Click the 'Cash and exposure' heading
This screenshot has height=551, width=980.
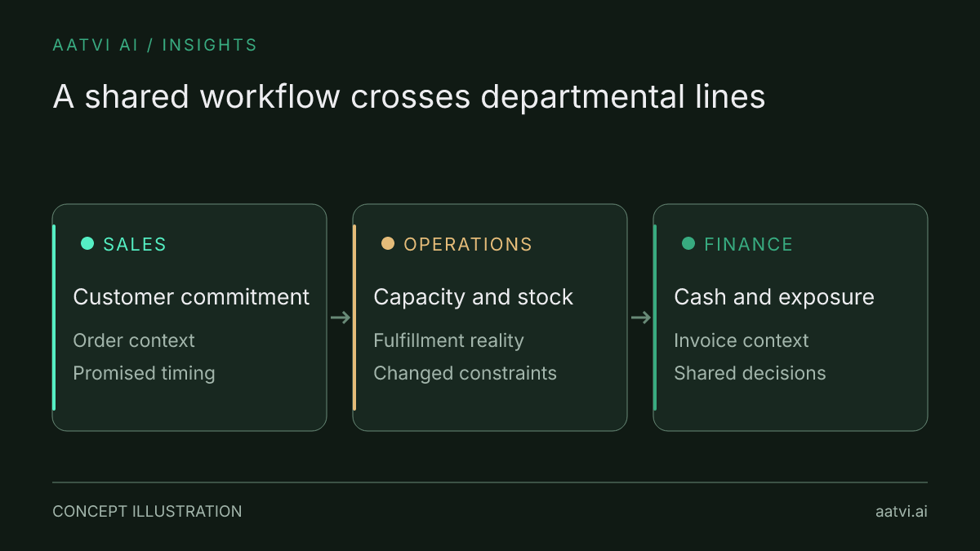point(774,297)
